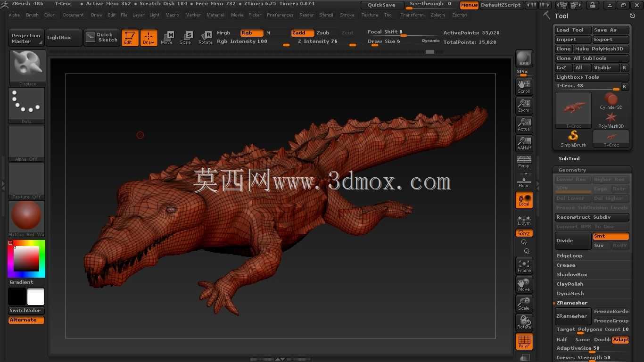Open the Alpha Off selector

[x=26, y=143]
